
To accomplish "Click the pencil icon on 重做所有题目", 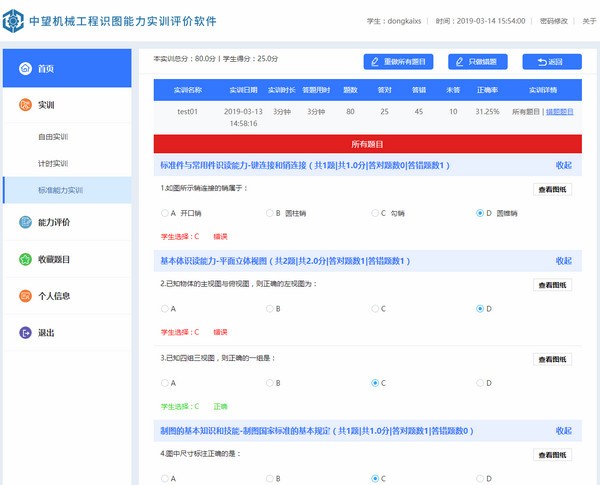I will (x=375, y=62).
